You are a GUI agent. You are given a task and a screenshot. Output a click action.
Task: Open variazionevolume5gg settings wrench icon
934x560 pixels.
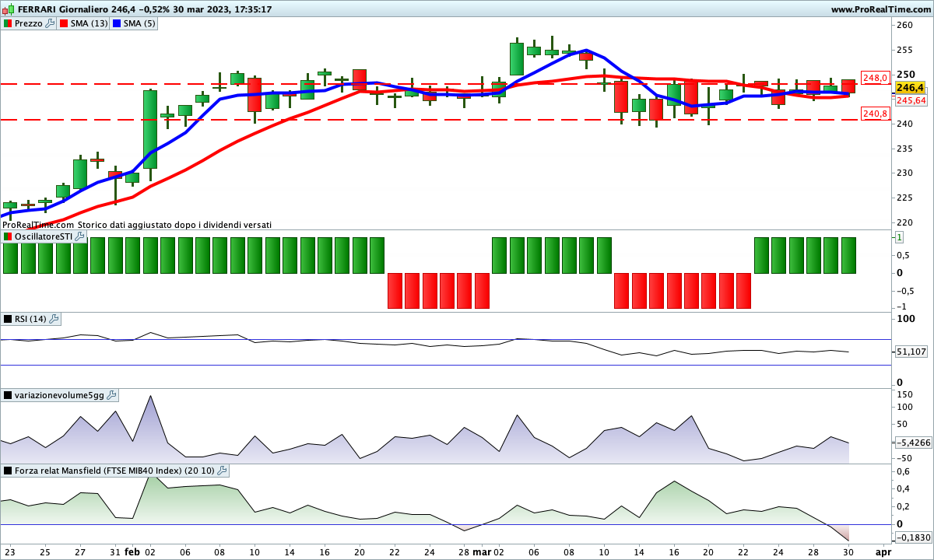(111, 395)
